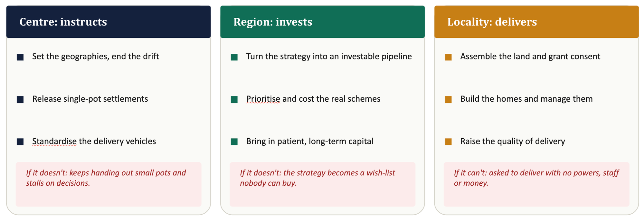
Task: Click the green bullet beside Bring in patient capital
Action: [x=234, y=142]
